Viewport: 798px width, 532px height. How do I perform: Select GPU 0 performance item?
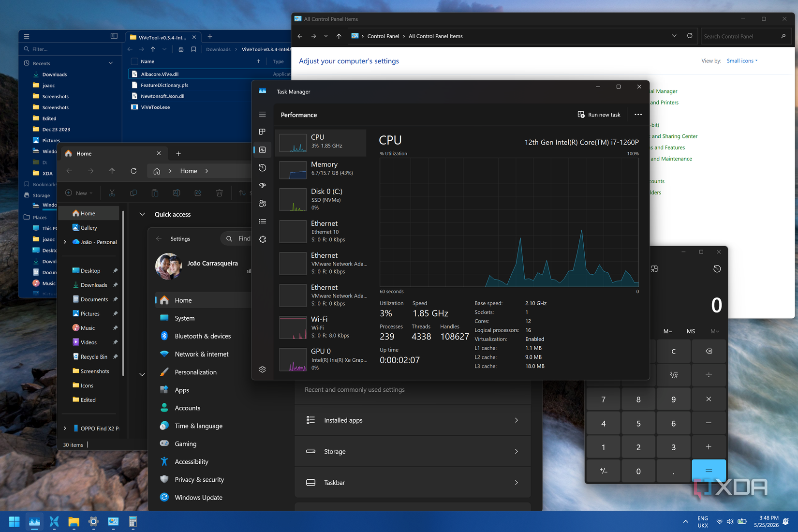(x=321, y=359)
